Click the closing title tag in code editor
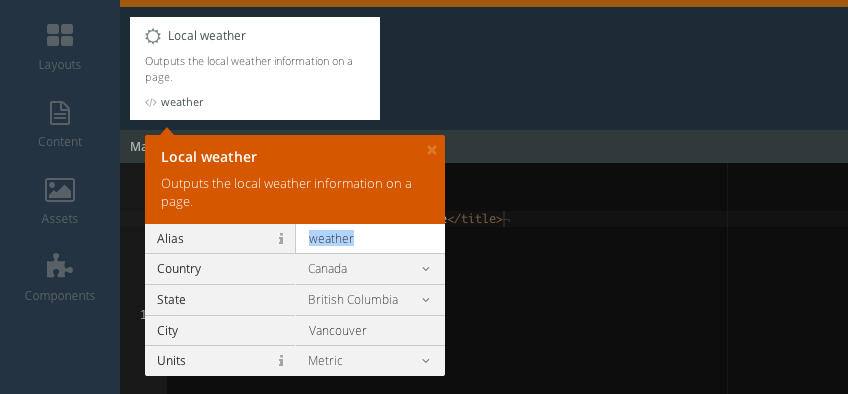Screen dimensions: 848x394 [474, 219]
